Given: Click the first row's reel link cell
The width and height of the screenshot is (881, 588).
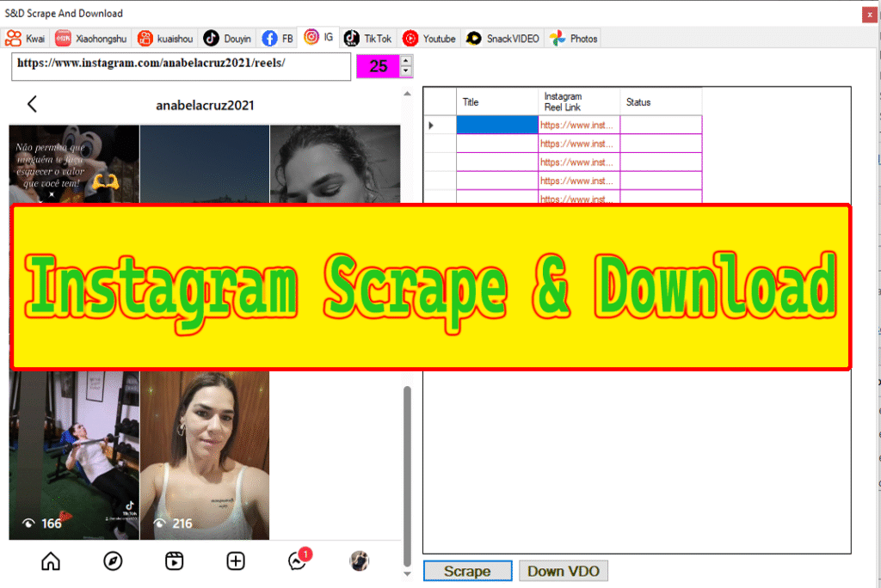Looking at the screenshot, I should (579, 125).
